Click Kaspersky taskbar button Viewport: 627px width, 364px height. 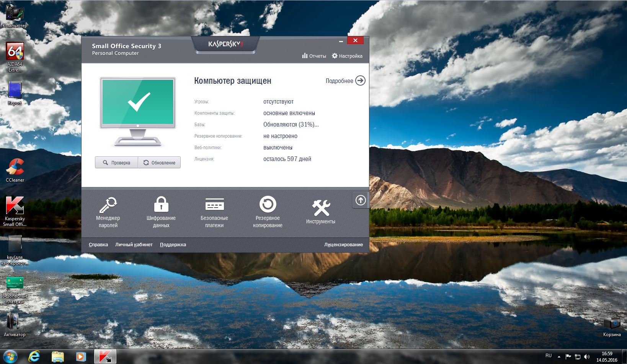click(x=105, y=356)
